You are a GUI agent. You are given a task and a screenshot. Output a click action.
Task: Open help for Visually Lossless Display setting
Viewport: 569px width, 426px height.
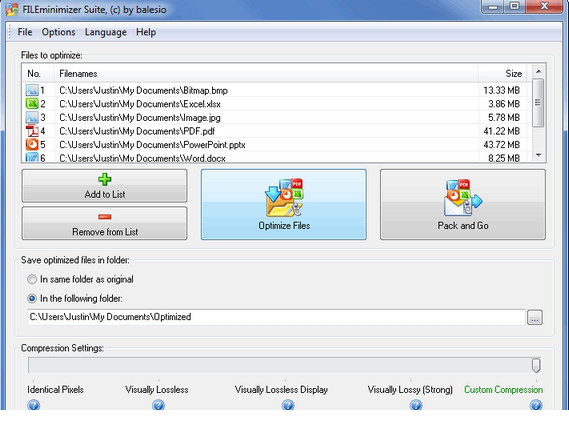288,405
